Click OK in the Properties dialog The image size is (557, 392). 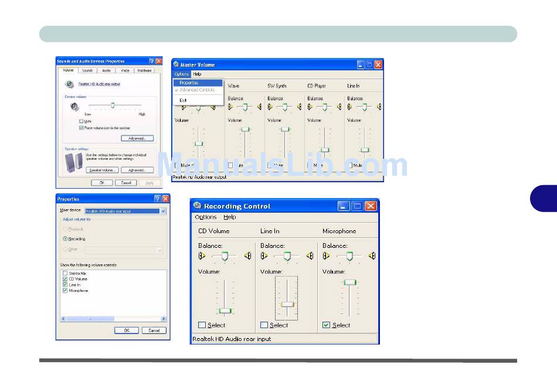tap(126, 330)
